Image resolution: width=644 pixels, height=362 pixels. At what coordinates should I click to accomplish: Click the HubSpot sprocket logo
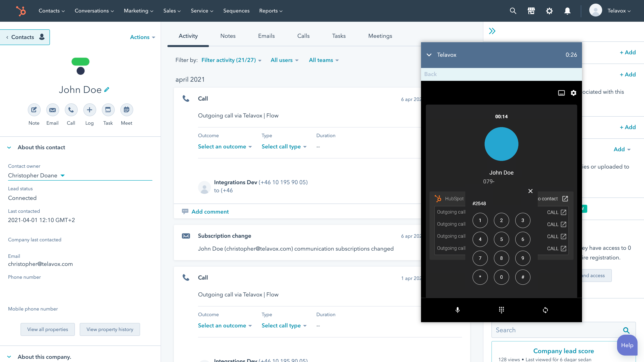pos(21,11)
